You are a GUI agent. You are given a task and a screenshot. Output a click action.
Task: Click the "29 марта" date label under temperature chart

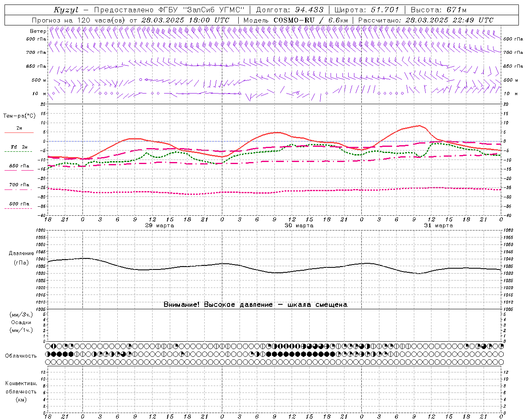[x=160, y=226]
